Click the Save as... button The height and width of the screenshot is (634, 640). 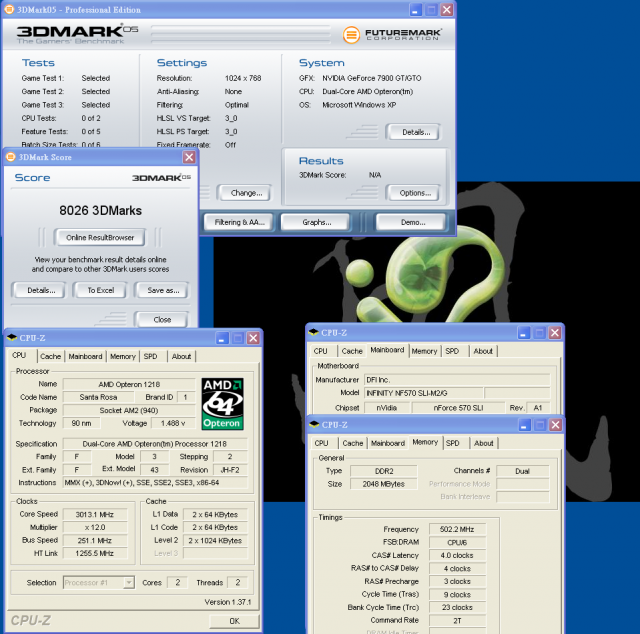click(x=163, y=290)
